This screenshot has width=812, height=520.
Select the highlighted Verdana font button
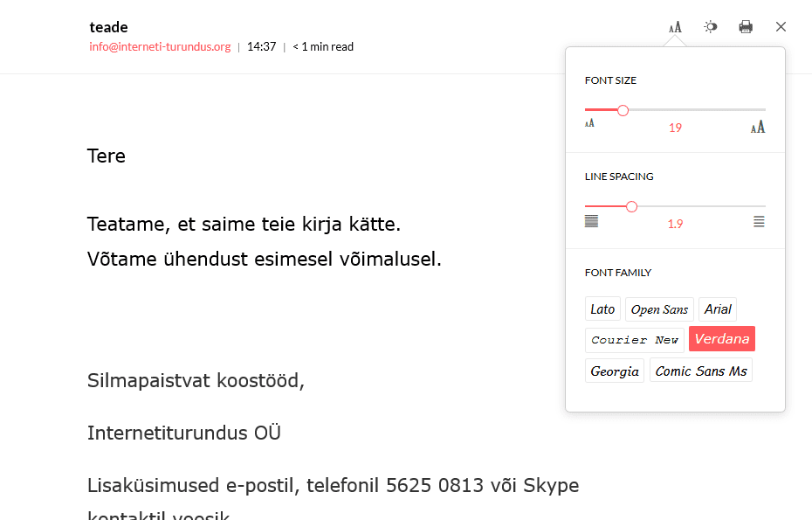click(x=722, y=338)
